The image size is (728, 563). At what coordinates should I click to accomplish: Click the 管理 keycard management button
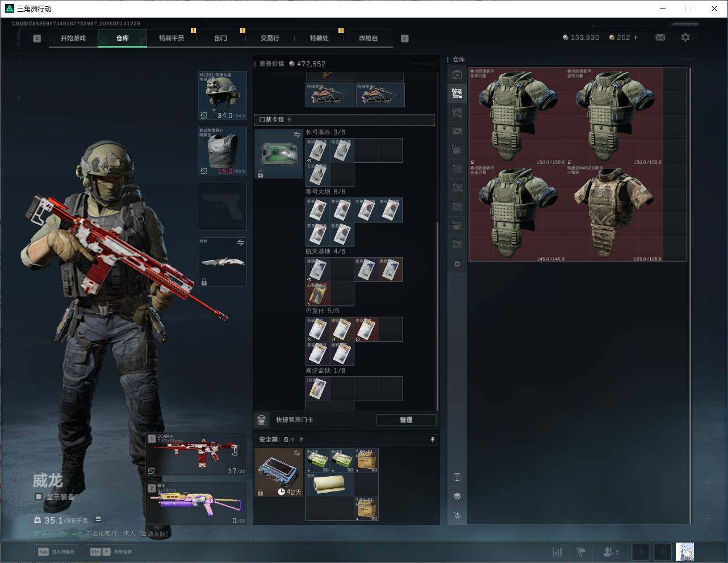406,420
